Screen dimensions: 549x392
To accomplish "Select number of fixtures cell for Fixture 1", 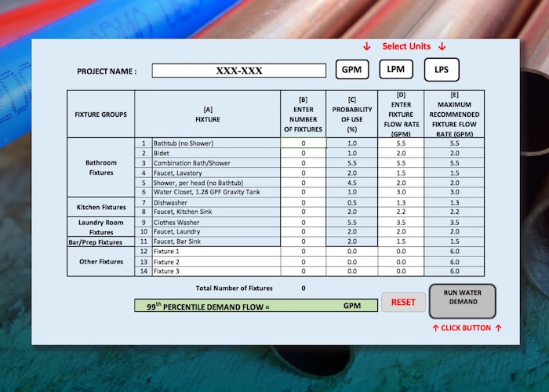I will tap(304, 252).
